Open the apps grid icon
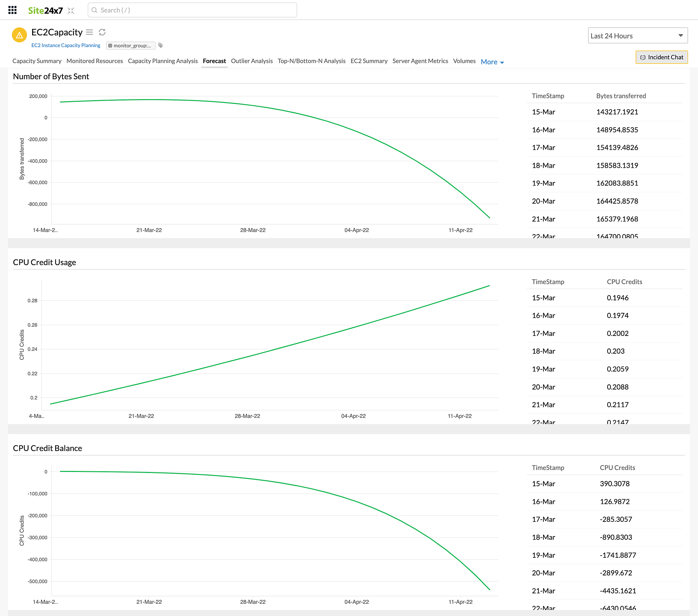Screen dimensions: 698x616 (13, 10)
